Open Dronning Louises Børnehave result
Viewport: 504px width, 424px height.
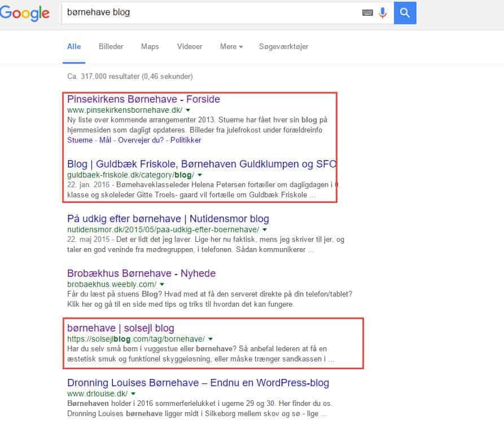point(198,383)
